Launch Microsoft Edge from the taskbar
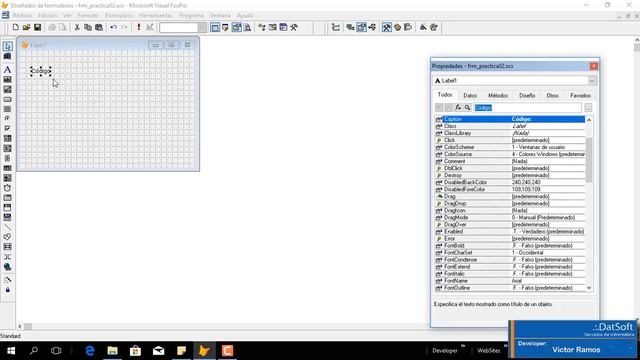The height and width of the screenshot is (360, 640). (89, 351)
